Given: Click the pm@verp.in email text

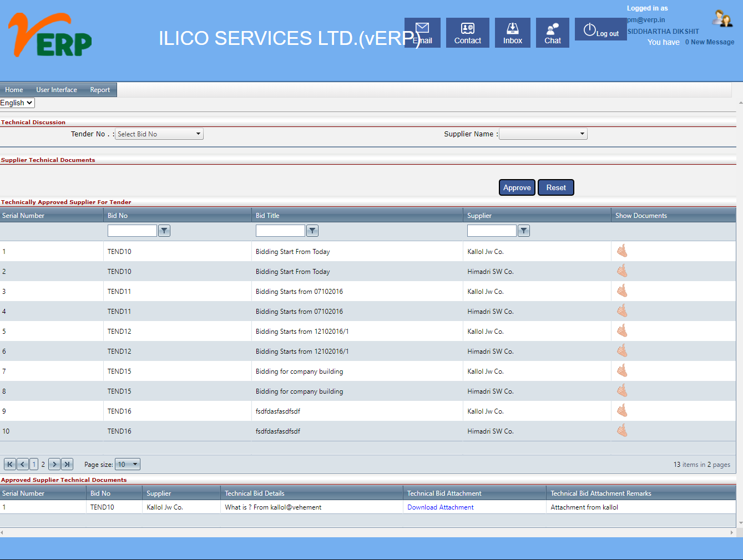Looking at the screenshot, I should click(646, 20).
